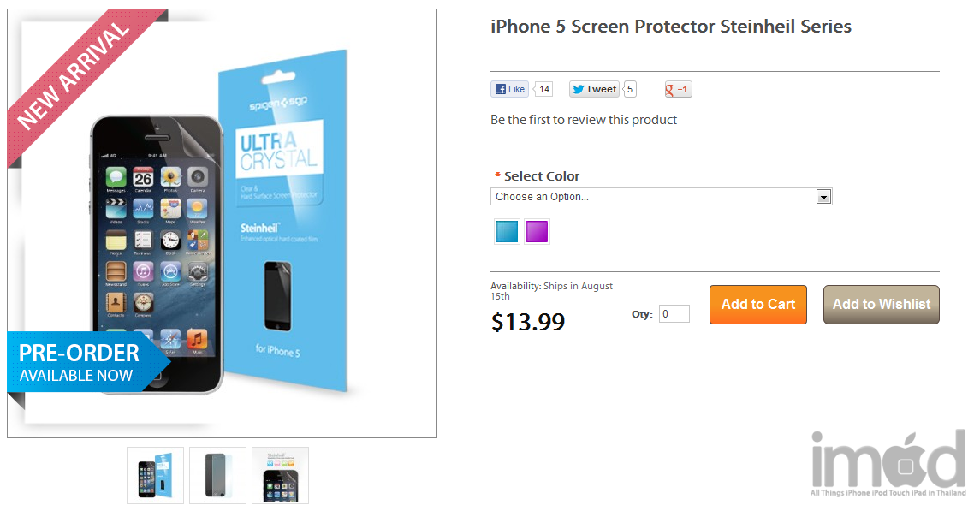Click the Tweet button
Image resolution: width=980 pixels, height=511 pixels.
pos(594,89)
